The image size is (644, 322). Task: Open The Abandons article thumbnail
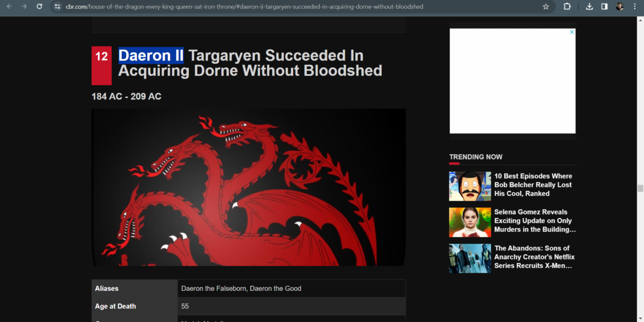coord(470,258)
